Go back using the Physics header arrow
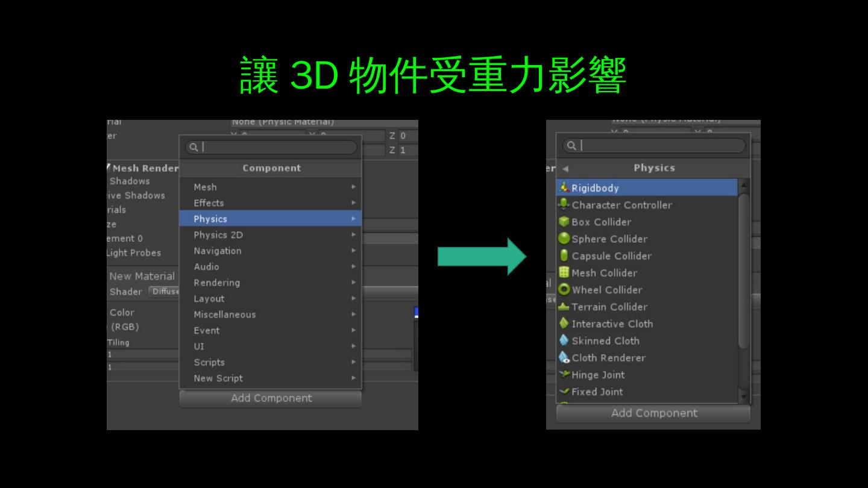This screenshot has width=868, height=488. point(565,169)
